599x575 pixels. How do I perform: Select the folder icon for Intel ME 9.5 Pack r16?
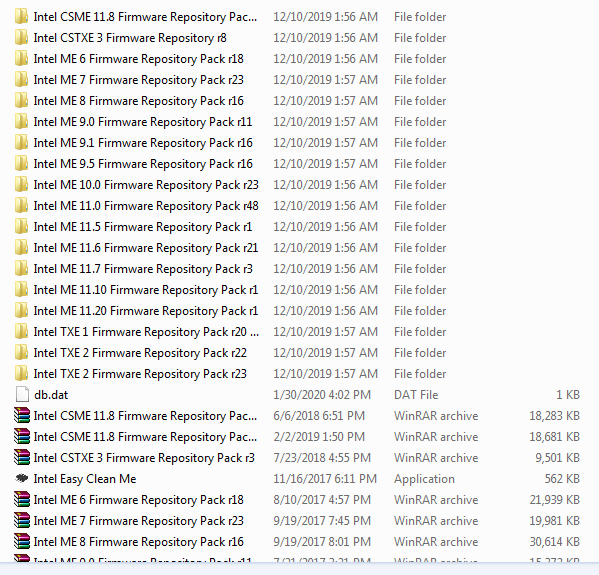pos(21,164)
